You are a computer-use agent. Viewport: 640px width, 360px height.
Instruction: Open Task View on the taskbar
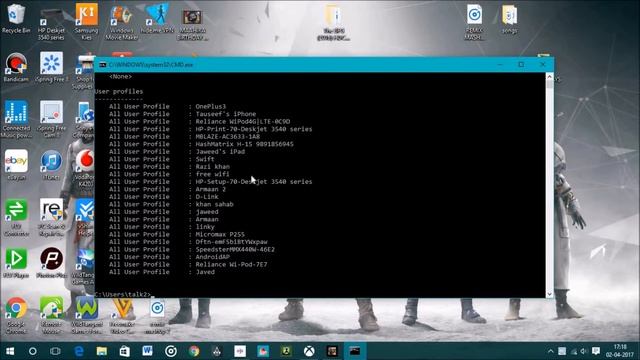[55, 351]
